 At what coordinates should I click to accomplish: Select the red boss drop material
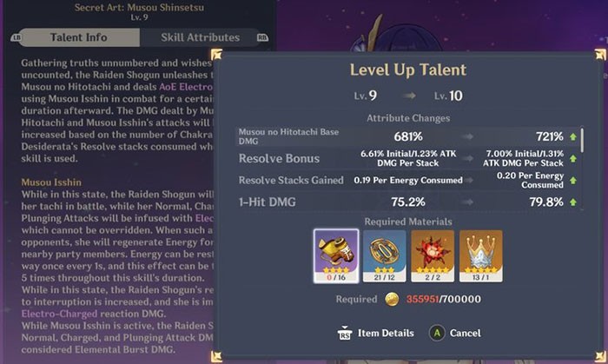tap(433, 256)
